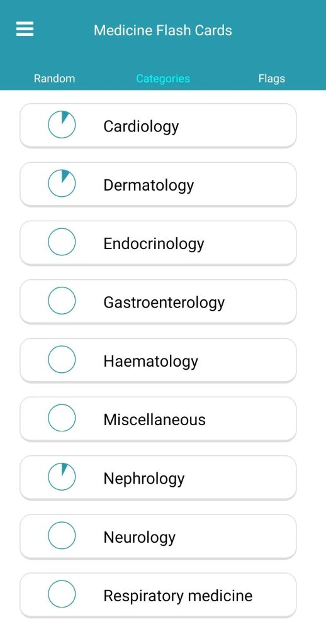Click the Medicine Flash Cards title

click(163, 30)
